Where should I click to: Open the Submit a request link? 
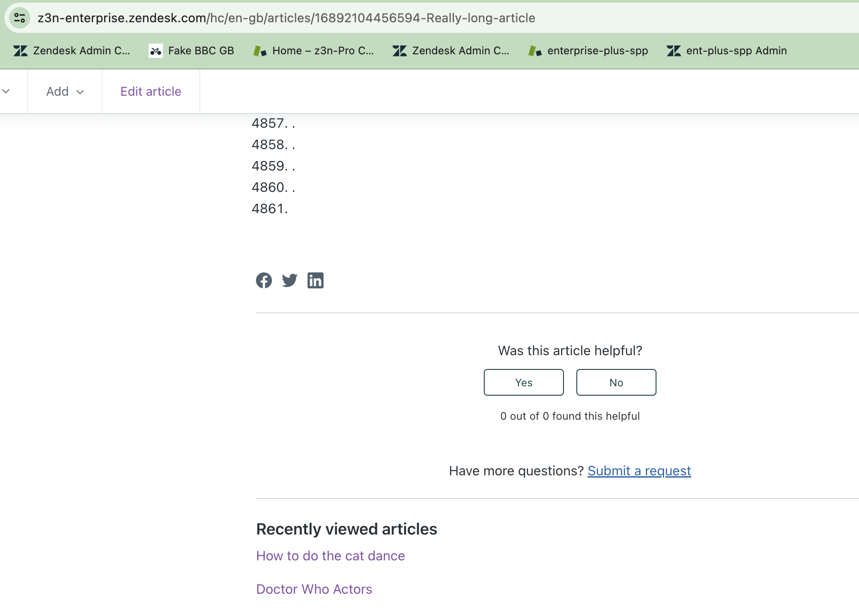pyautogui.click(x=639, y=470)
